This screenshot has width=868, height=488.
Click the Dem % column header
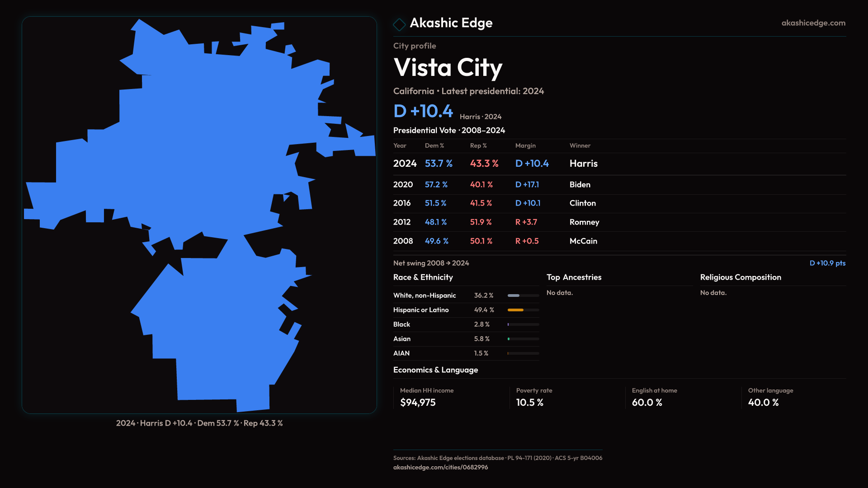pos(434,145)
